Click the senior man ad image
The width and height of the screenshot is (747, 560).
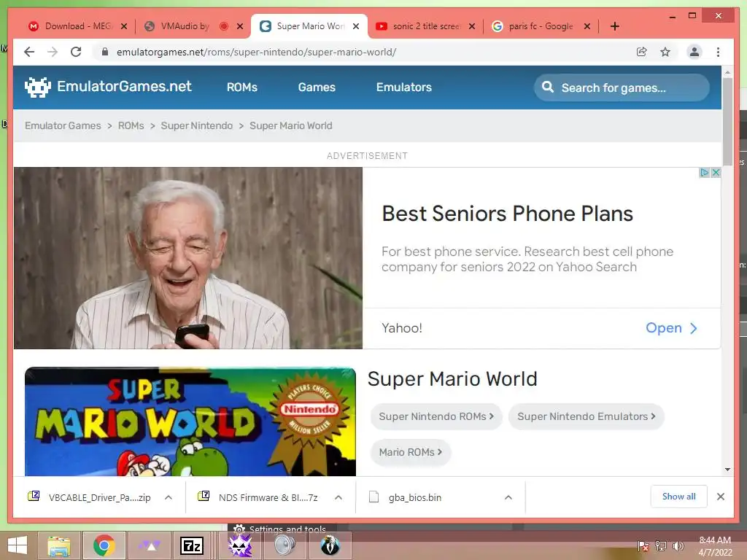click(x=188, y=258)
